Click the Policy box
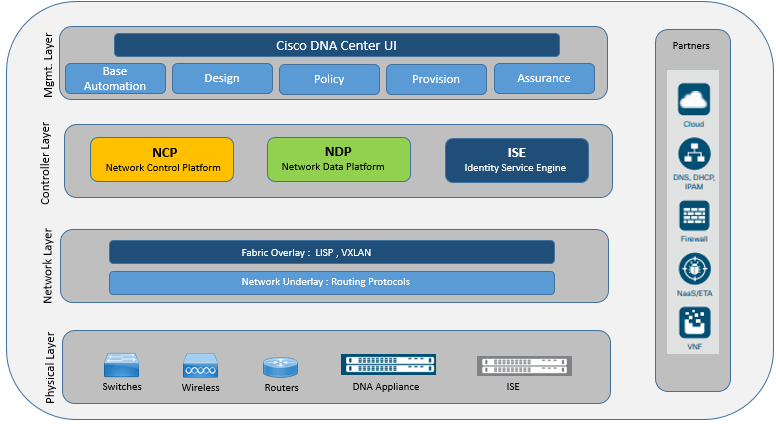 click(329, 79)
